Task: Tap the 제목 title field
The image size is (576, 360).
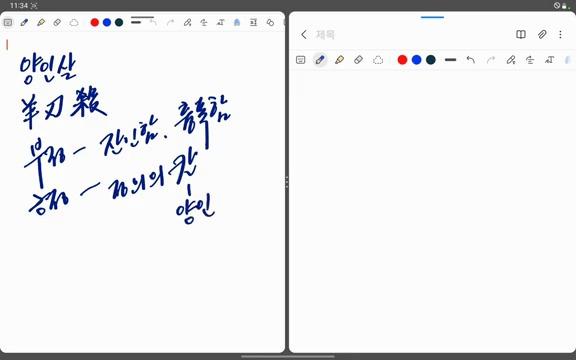Action: (x=325, y=35)
